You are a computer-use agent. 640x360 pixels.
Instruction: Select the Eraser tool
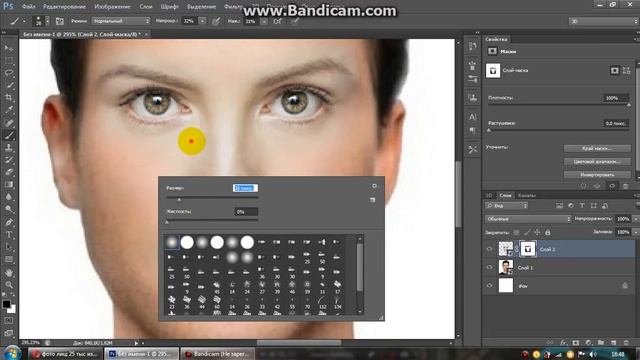pos(9,172)
